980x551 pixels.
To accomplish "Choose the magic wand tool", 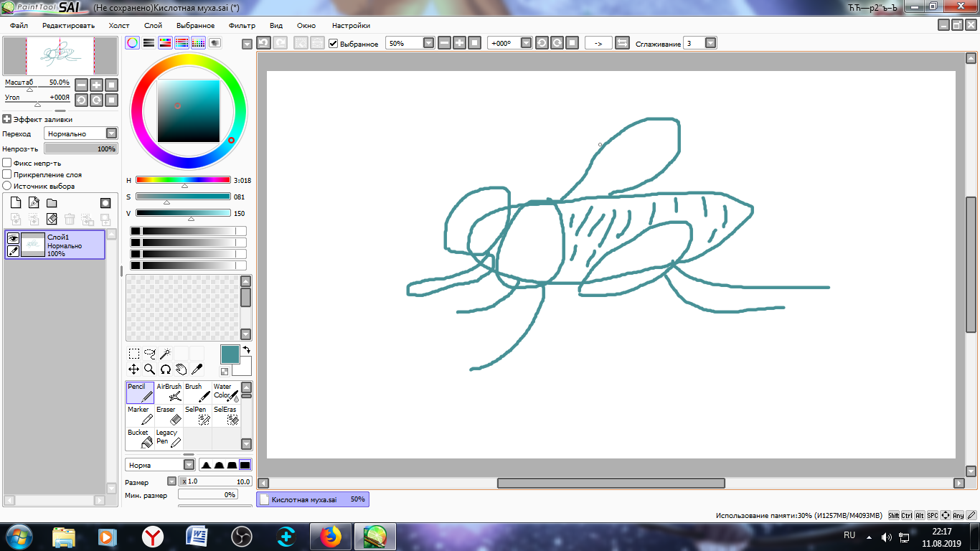I will pos(166,353).
